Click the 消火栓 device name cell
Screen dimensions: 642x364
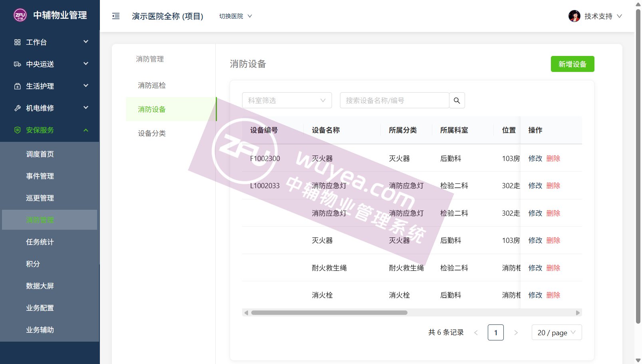322,295
